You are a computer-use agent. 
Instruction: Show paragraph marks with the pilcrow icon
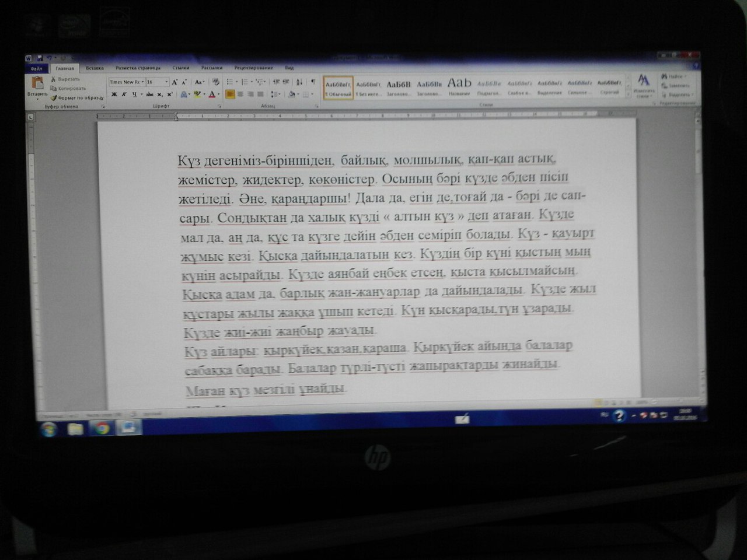point(313,82)
